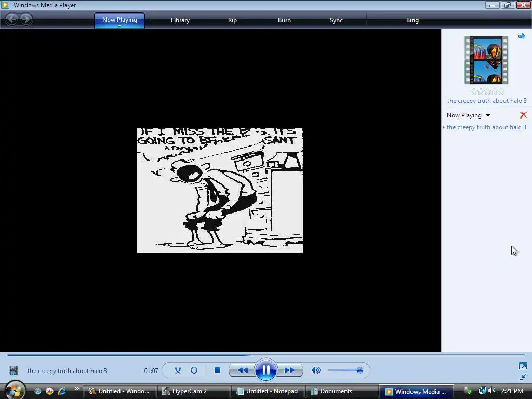Click the green tray icon left of network

[468, 391]
